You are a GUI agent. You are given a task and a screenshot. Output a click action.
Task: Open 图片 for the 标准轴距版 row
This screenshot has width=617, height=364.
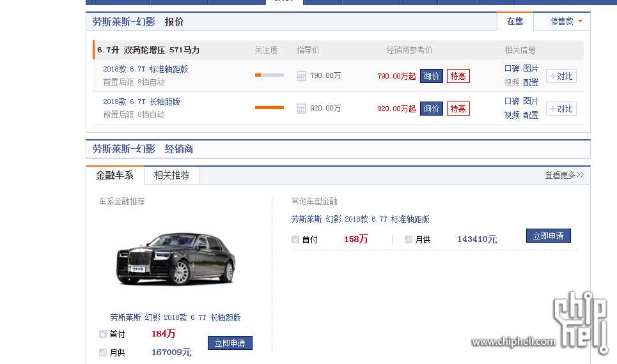(x=531, y=68)
